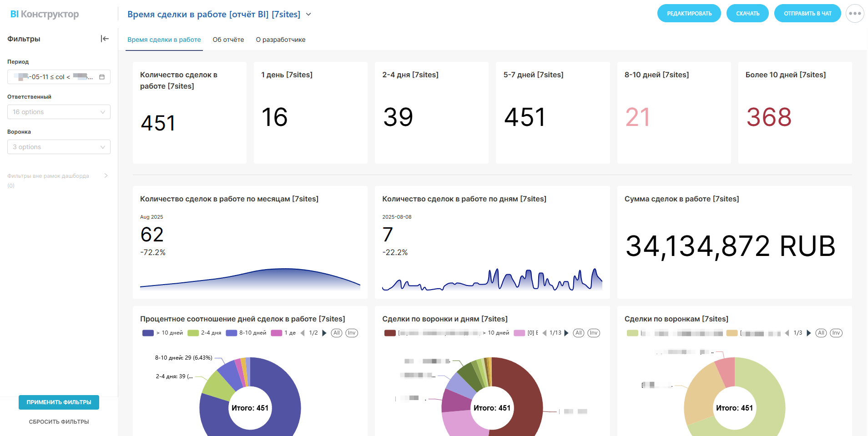Open the calendar picker in Период field

tap(102, 77)
